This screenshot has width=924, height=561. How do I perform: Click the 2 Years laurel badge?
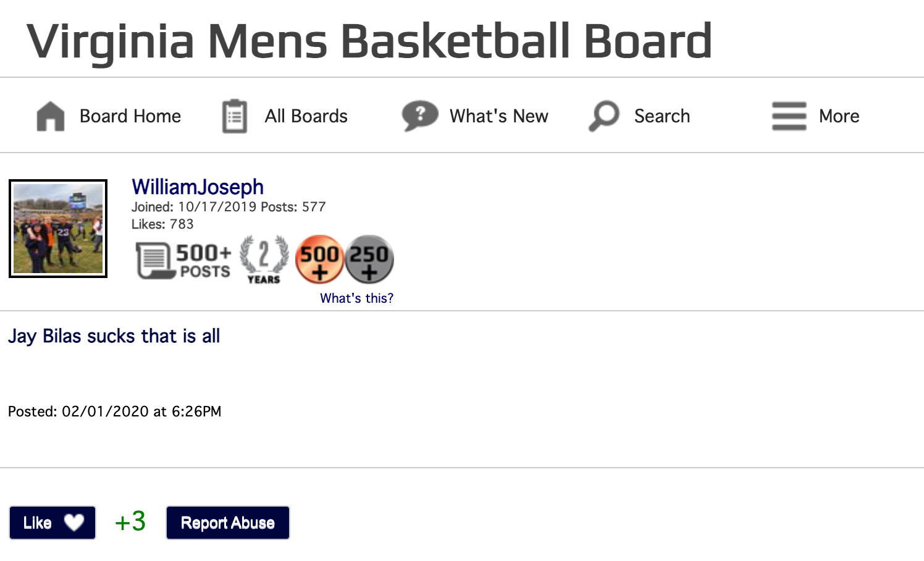[264, 259]
